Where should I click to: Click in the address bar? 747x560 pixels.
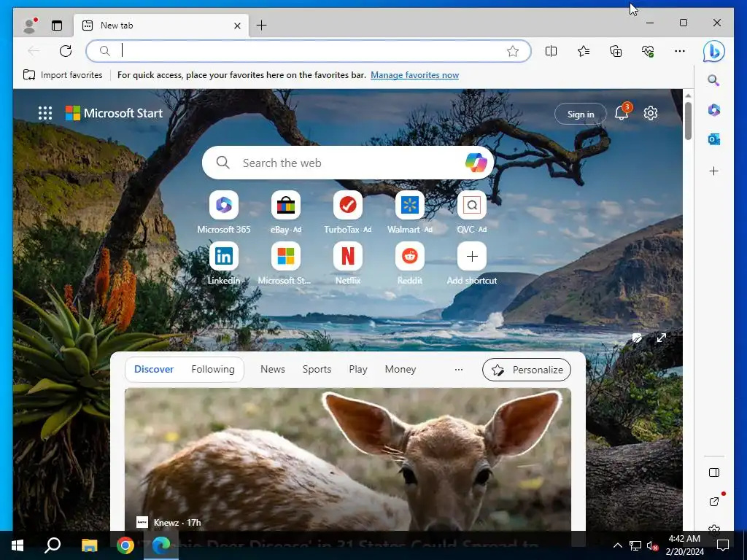(308, 51)
